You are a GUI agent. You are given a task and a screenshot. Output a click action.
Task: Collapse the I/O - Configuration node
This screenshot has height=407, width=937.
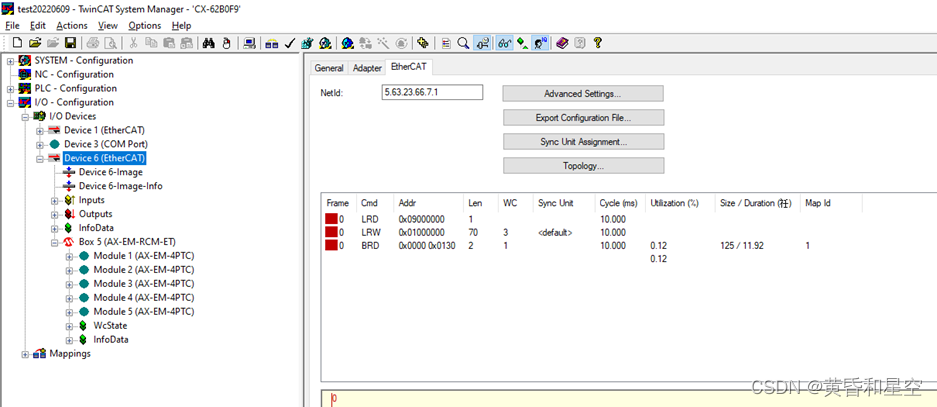point(10,102)
